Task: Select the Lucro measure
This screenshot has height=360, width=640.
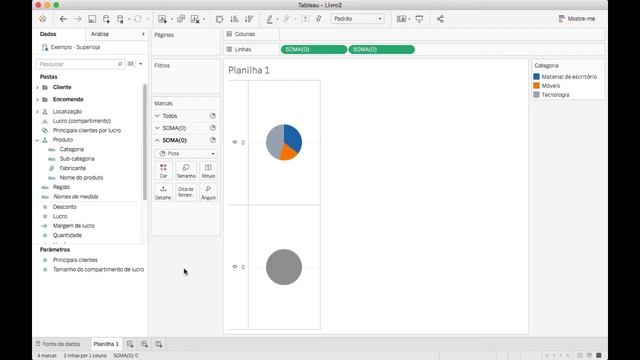Action: (x=60, y=216)
